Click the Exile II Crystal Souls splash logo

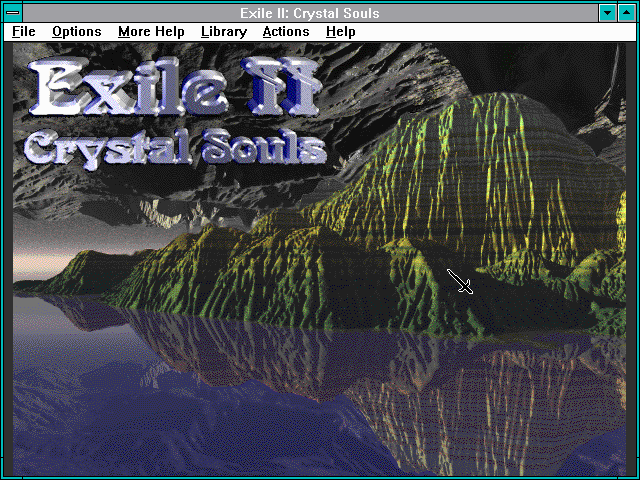point(175,113)
